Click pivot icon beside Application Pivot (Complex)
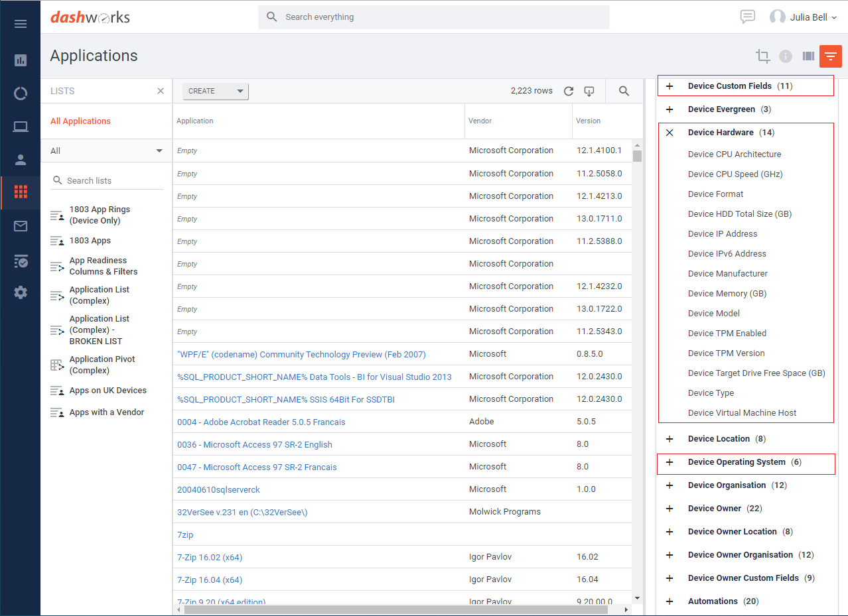The height and width of the screenshot is (616, 848). 57,365
